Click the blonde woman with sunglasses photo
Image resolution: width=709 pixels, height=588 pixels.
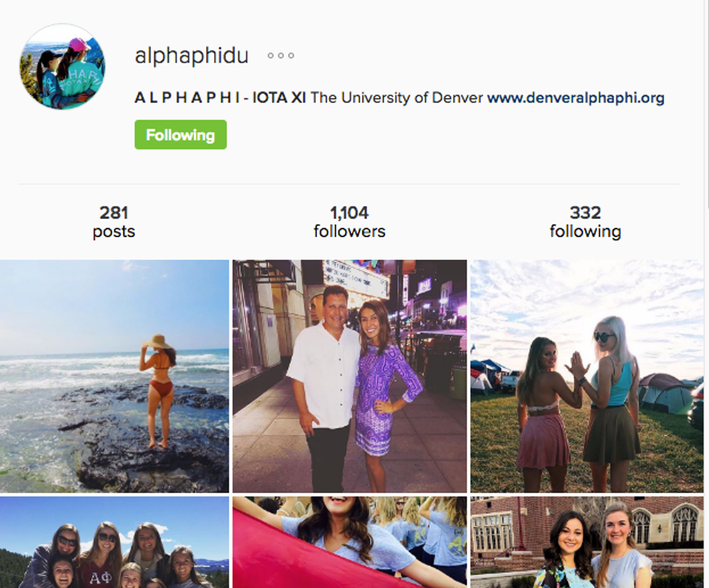pos(587,376)
